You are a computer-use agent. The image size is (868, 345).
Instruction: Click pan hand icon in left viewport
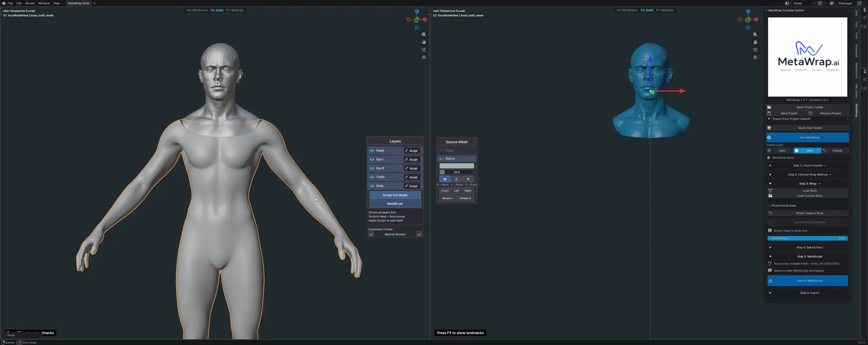pos(424,42)
